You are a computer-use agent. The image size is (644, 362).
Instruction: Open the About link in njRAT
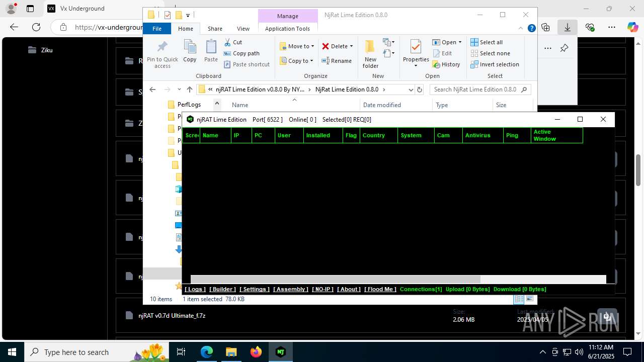coord(349,289)
